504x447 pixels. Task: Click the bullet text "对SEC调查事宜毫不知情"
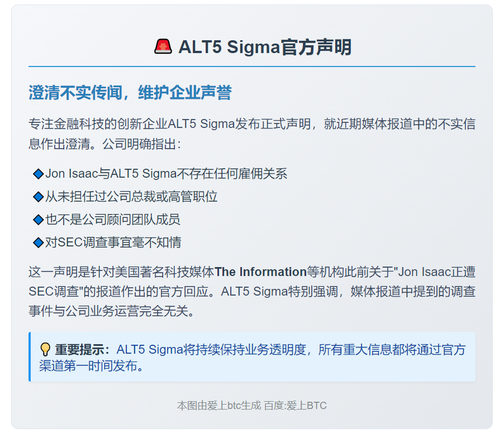[113, 242]
